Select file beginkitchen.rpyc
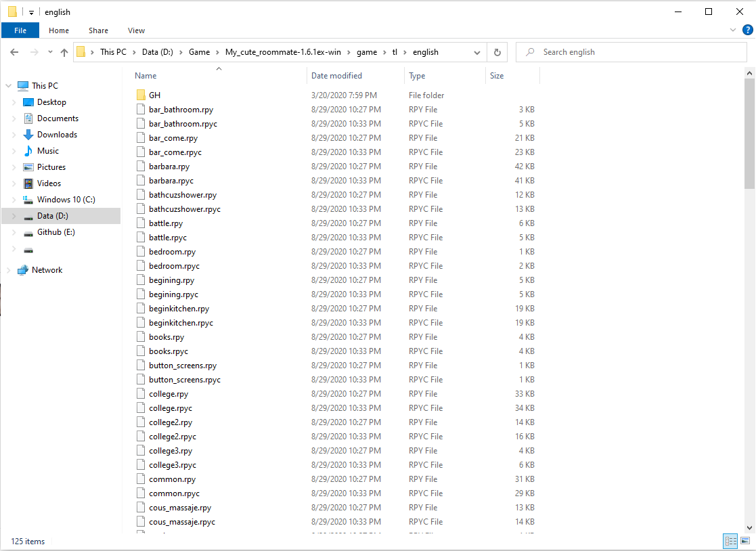 (181, 322)
